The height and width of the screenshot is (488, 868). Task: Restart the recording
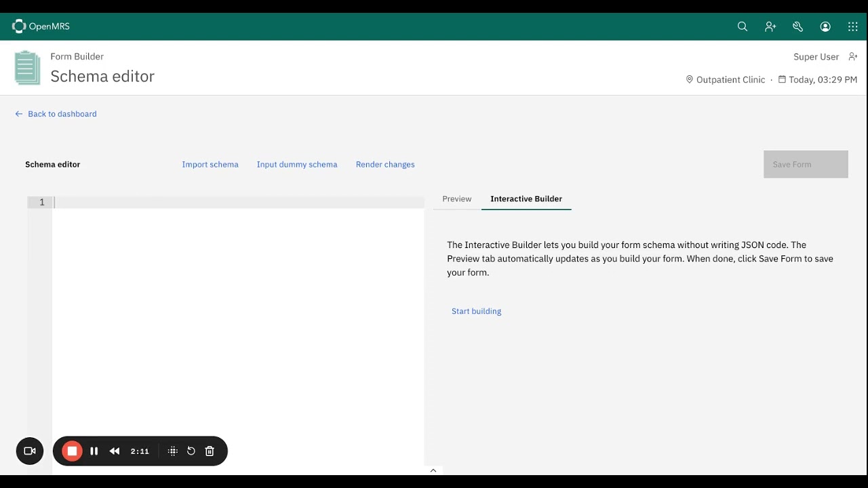[191, 451]
